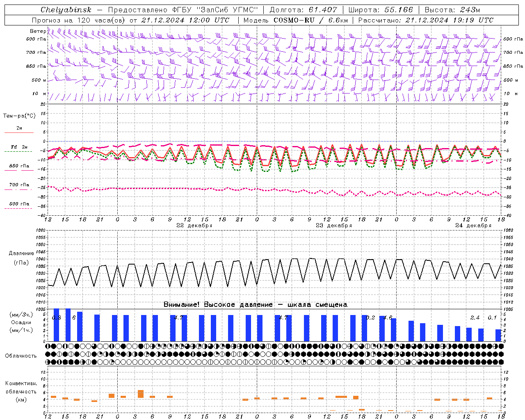Select the "Td 2м" legend entry

click(x=19, y=147)
